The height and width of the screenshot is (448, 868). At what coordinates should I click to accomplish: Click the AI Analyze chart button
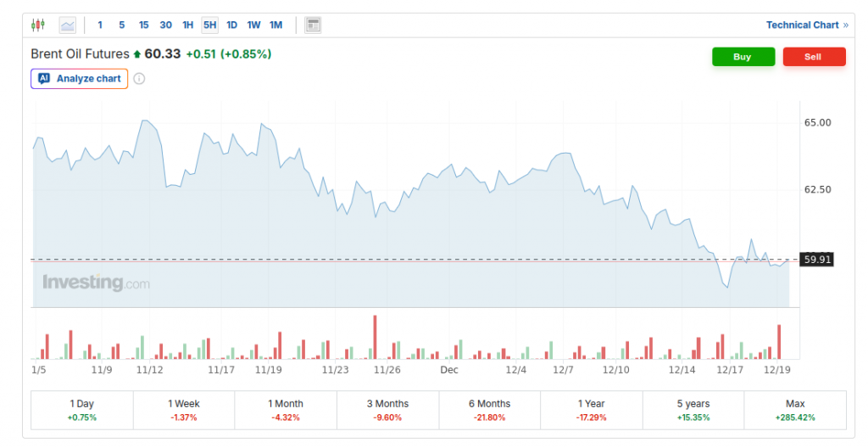tap(80, 79)
